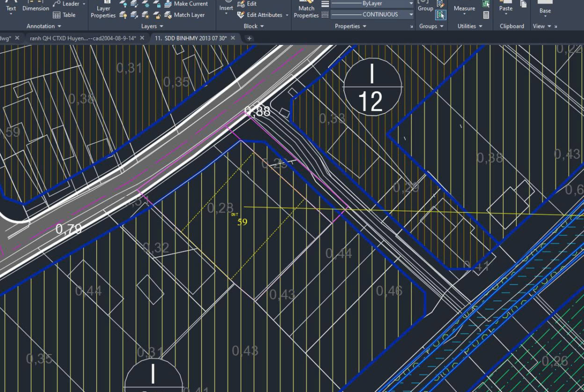Switch to the ranh QH CTXD Huyen tab

82,38
